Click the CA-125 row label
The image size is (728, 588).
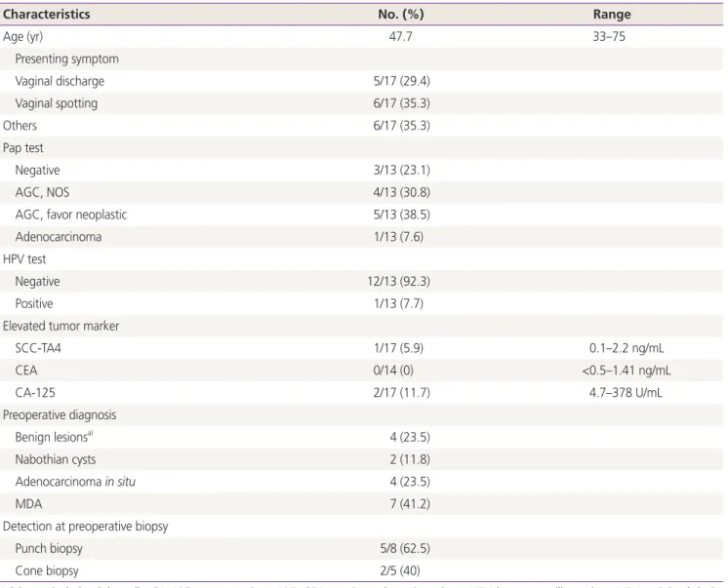coord(35,393)
